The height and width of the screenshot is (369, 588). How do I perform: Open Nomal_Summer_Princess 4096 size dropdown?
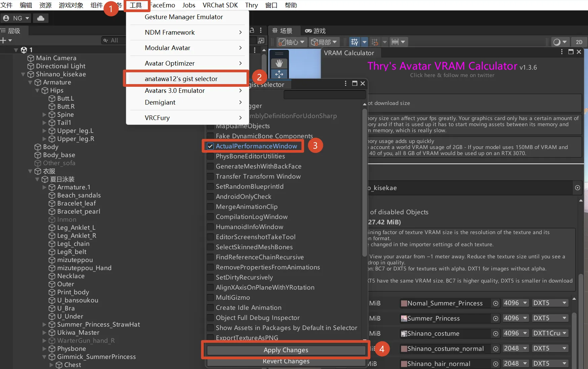(515, 303)
